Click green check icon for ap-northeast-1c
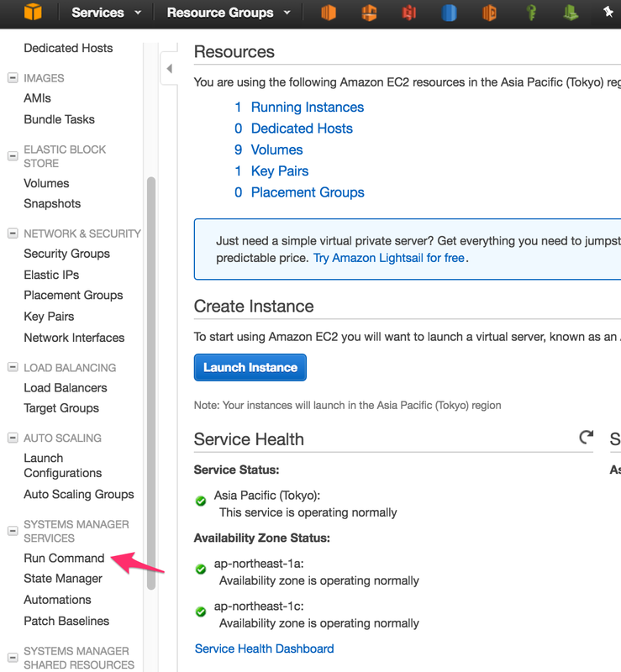 [201, 612]
